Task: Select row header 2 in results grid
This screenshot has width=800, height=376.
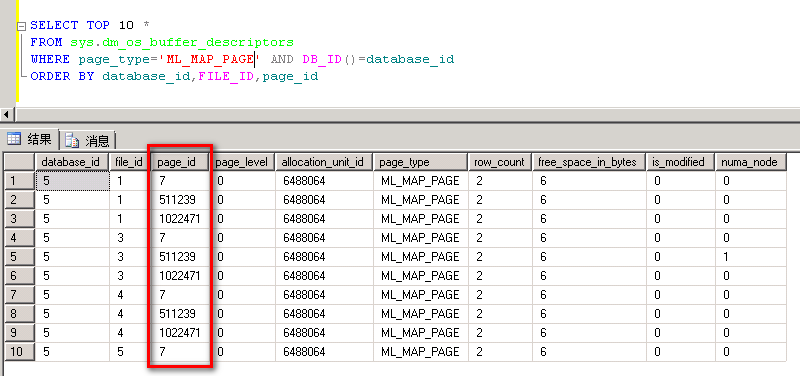Action: [x=19, y=199]
